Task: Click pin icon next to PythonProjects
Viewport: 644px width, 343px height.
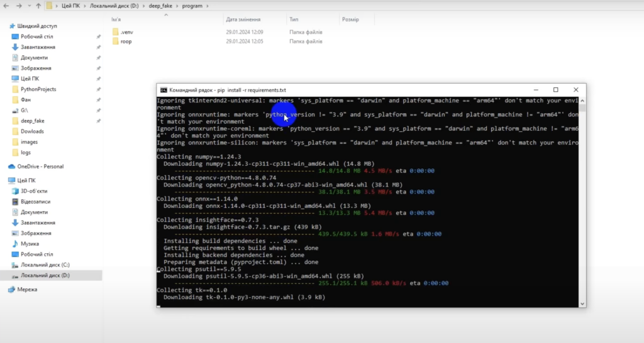Action: coord(99,89)
